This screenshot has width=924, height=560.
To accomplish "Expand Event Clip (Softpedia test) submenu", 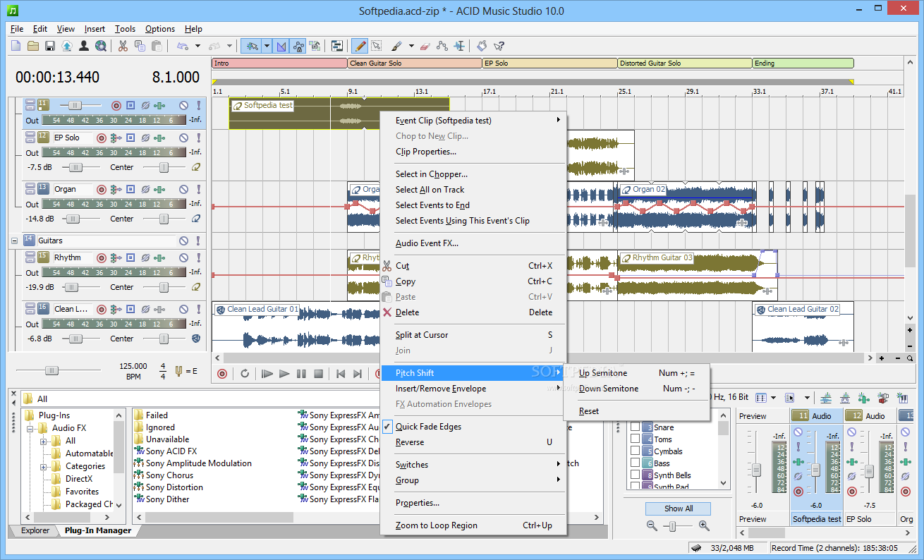I will pyautogui.click(x=473, y=121).
